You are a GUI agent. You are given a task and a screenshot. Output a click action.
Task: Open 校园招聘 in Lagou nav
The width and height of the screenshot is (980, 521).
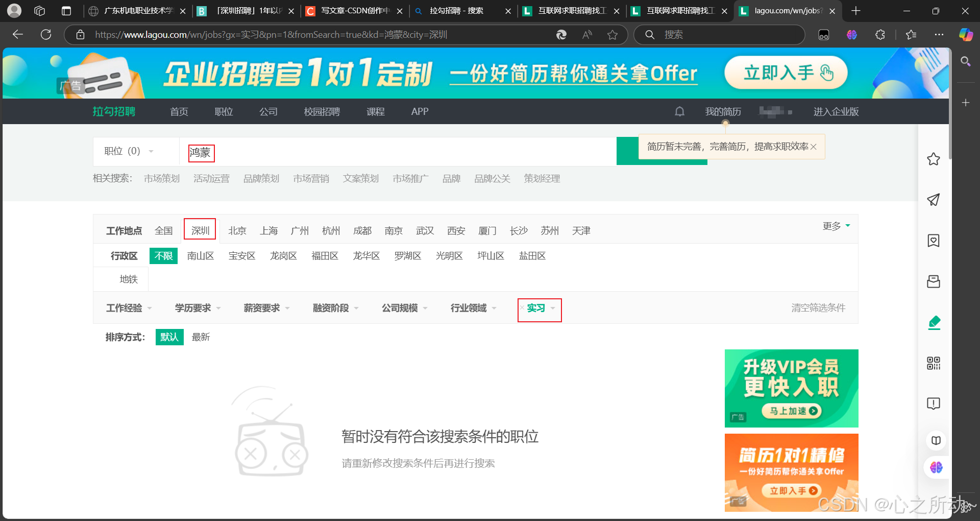[322, 111]
